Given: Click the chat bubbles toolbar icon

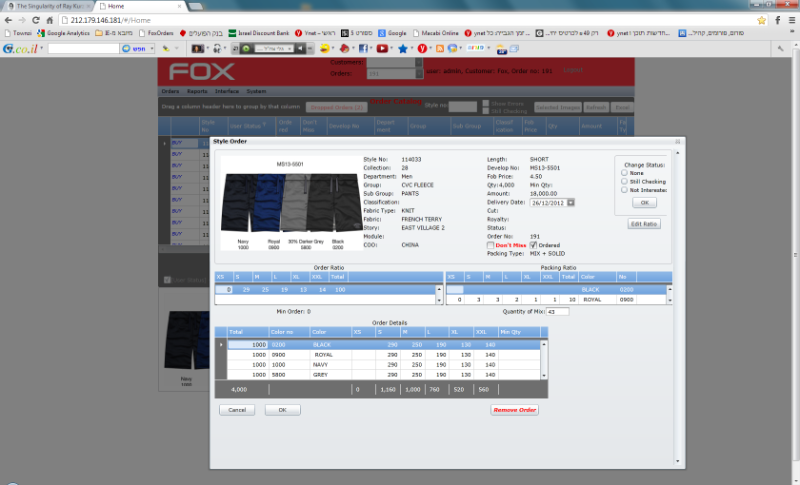Looking at the screenshot, I should [x=452, y=48].
